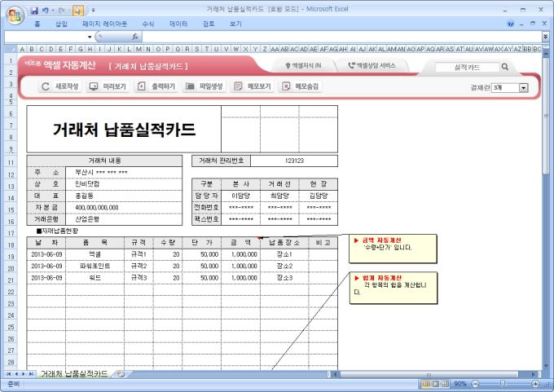Open the 엑셀지식 IN tab
The width and height of the screenshot is (554, 392).
[304, 65]
